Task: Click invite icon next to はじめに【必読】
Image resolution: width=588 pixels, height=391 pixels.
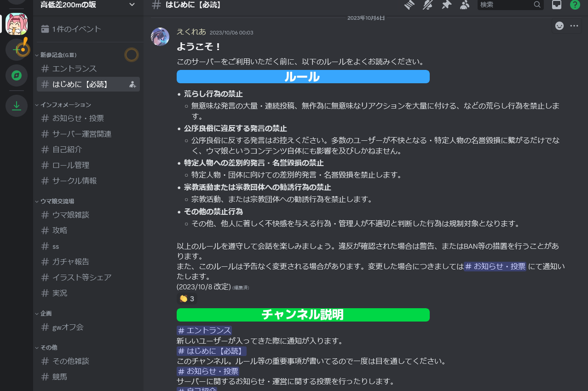Action: (x=133, y=84)
